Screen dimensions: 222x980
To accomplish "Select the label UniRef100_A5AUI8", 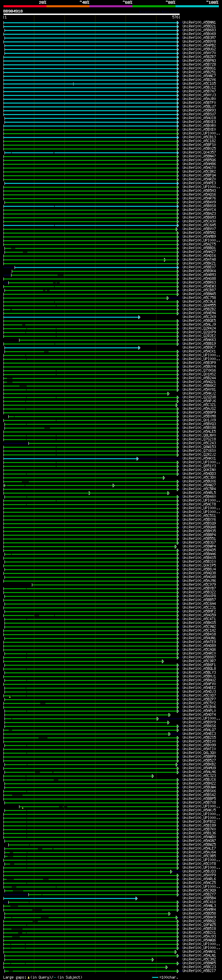I will coord(199,118).
